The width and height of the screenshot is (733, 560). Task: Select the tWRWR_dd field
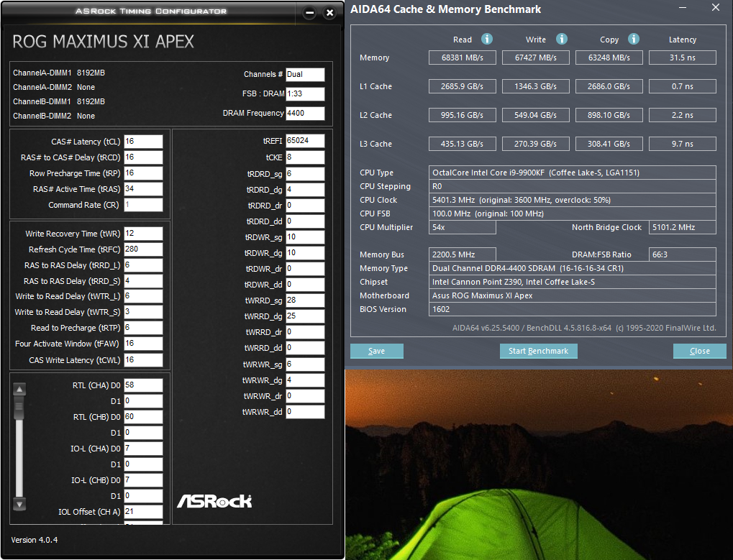coord(305,412)
